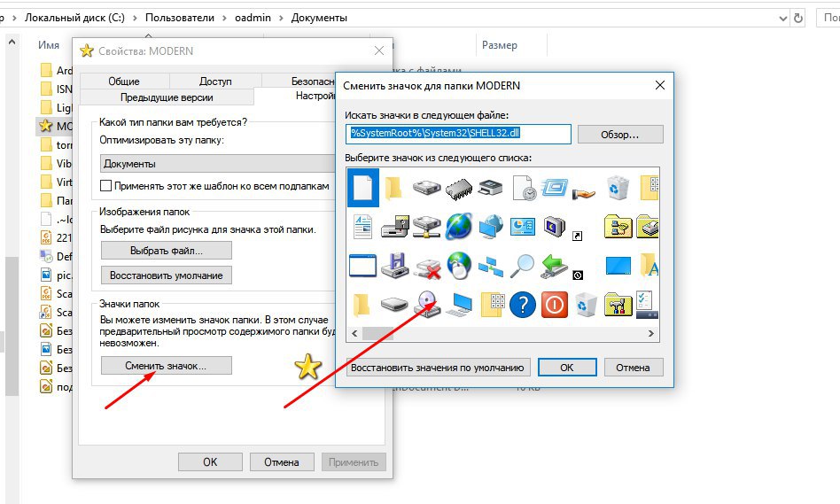Select the empty recycle bin icon

pyautogui.click(x=586, y=305)
